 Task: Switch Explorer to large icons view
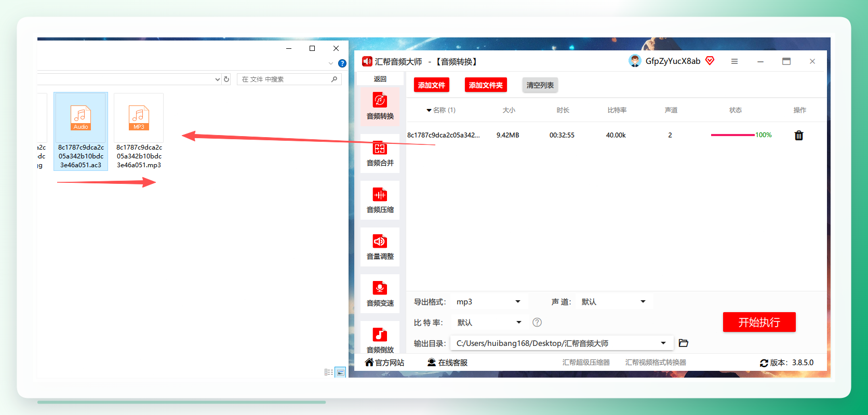tap(340, 372)
